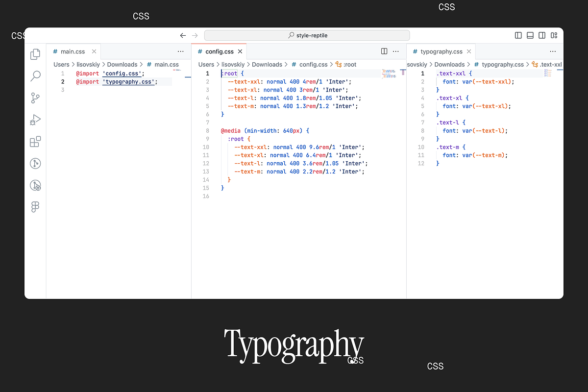Open the Search view in activity bar

[35, 76]
